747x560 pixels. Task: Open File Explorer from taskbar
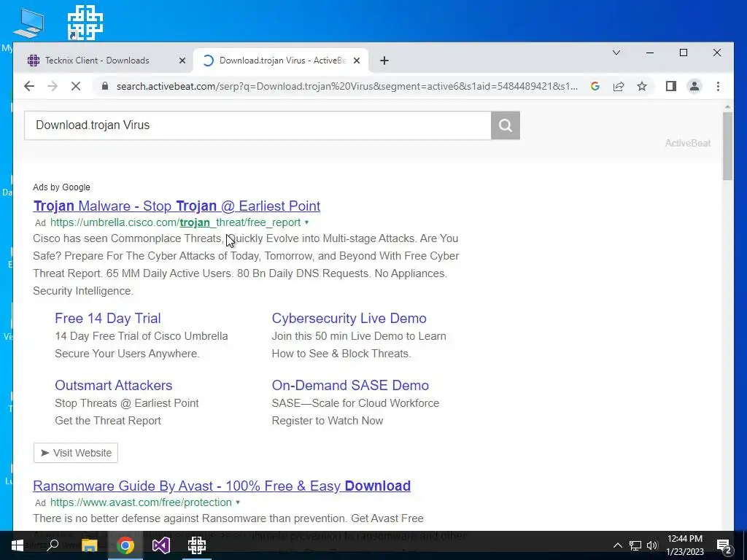[89, 545]
